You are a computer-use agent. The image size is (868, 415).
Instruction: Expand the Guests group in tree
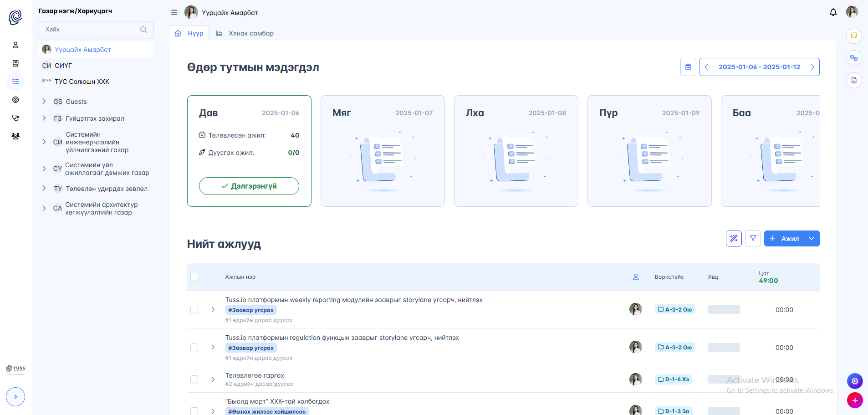(x=44, y=102)
